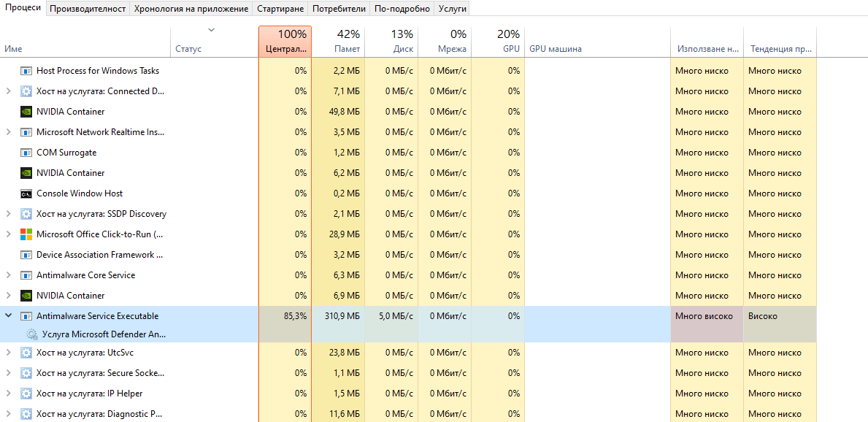Click the Antimalware Service Executable icon
Viewport: 868px width, 422px height.
point(26,316)
